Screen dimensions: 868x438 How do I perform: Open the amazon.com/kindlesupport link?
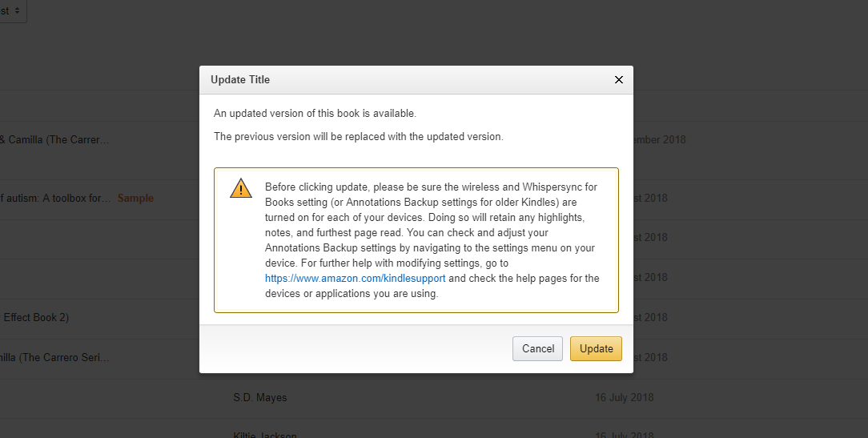tap(356, 279)
